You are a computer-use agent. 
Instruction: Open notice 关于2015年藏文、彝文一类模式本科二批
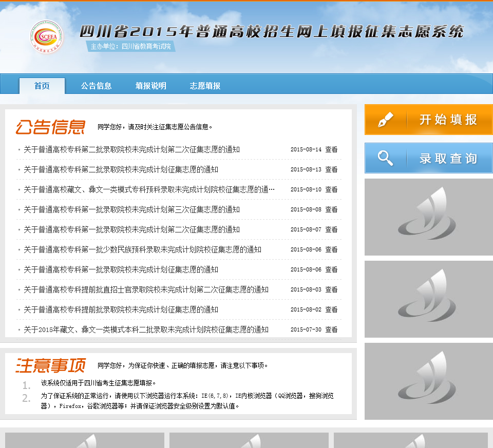pos(146,329)
